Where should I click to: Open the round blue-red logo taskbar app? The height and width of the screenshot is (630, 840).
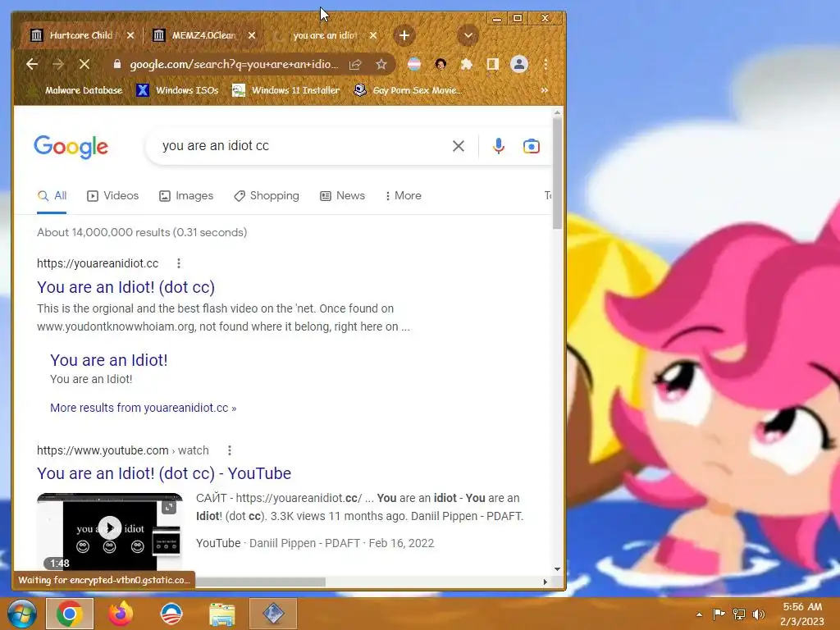click(171, 614)
